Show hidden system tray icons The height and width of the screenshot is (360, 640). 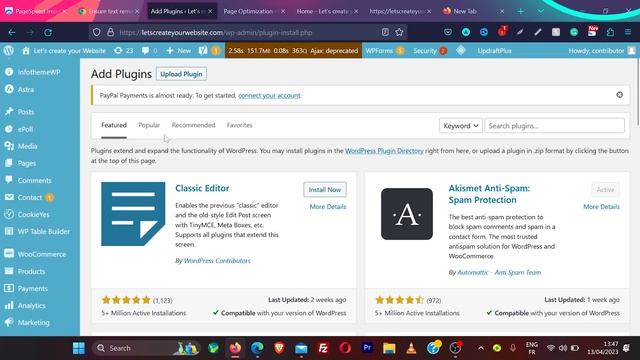pos(480,348)
